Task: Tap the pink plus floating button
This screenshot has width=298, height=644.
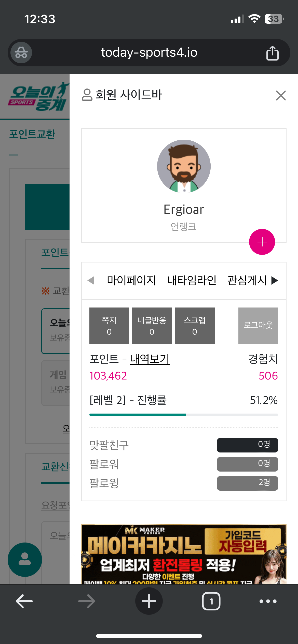Action: (x=262, y=242)
